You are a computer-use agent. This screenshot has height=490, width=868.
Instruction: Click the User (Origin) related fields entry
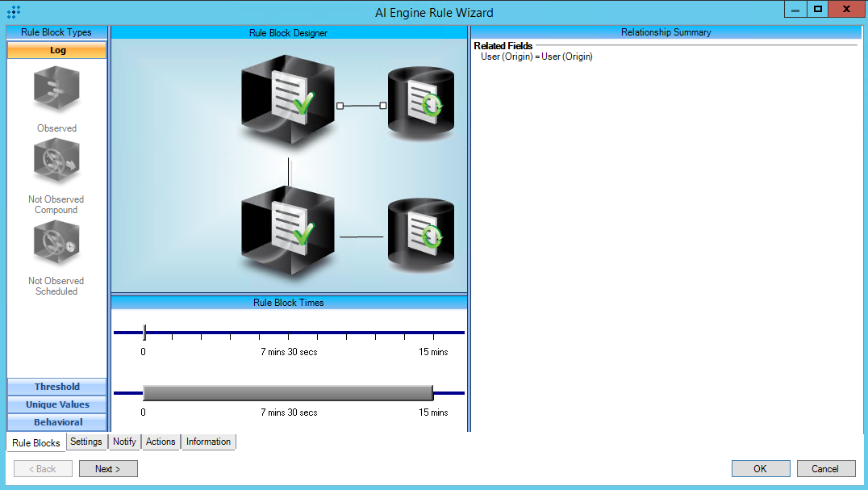click(x=536, y=57)
